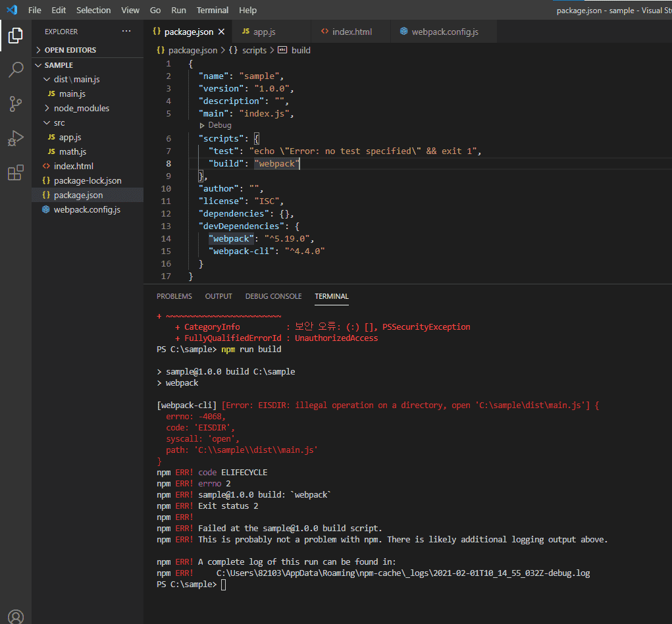Close the package.json editor tab
Viewport: 672px width, 624px height.
222,32
